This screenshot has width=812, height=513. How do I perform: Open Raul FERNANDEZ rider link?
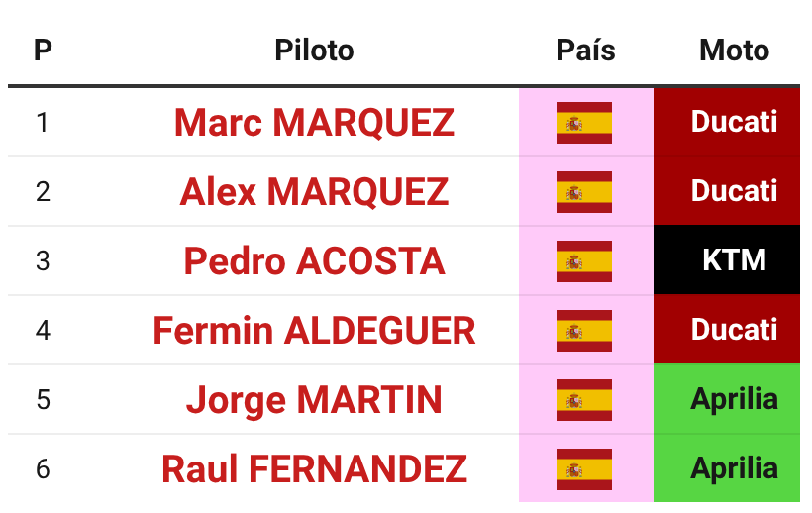[314, 469]
